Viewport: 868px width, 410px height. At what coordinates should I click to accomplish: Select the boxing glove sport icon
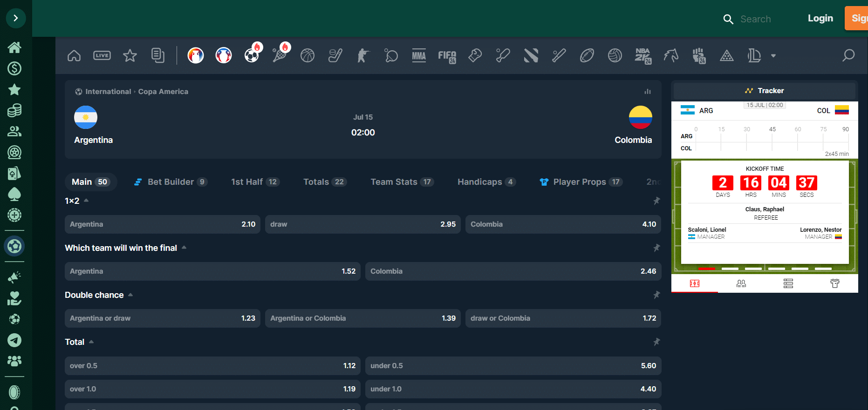click(475, 55)
